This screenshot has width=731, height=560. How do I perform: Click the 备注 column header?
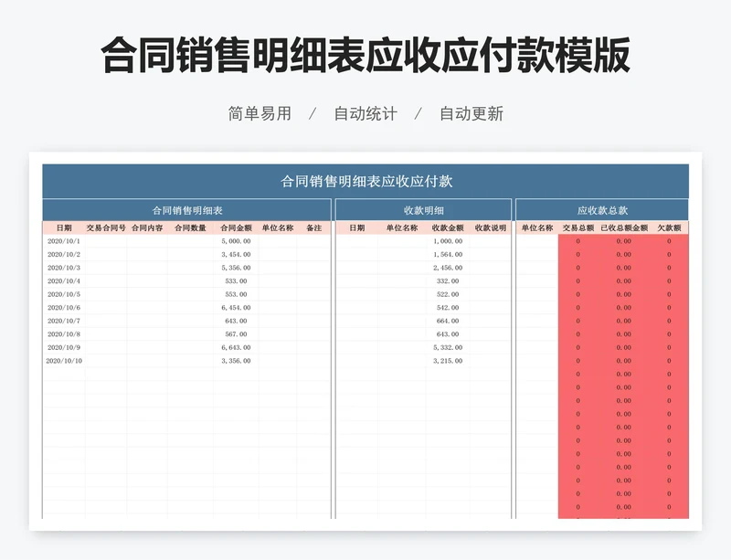(313, 228)
